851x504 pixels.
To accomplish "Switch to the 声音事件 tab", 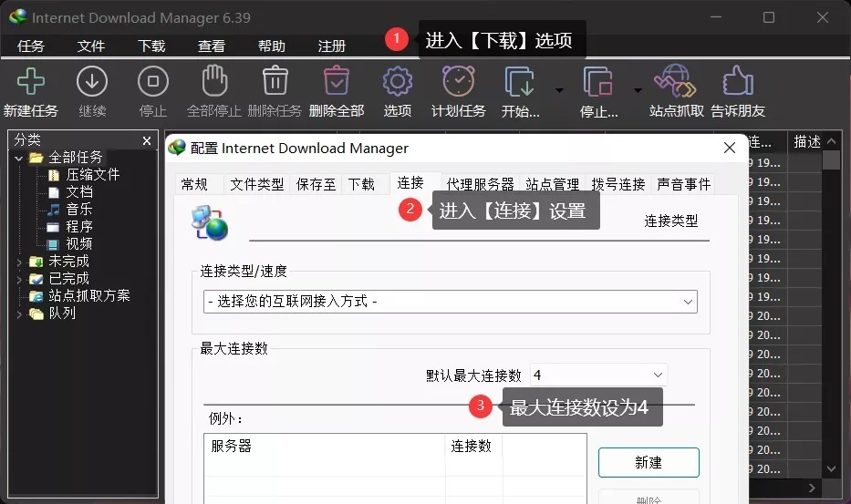I will (683, 184).
